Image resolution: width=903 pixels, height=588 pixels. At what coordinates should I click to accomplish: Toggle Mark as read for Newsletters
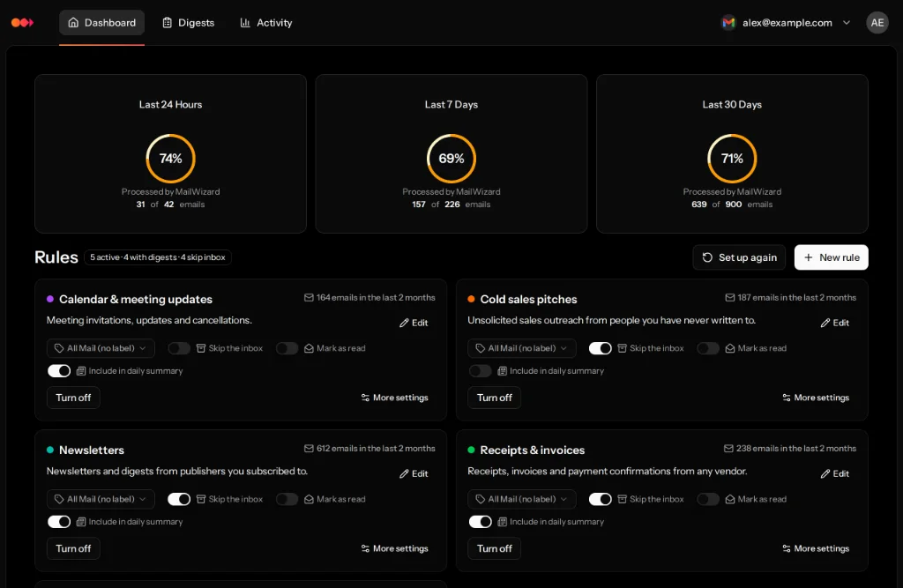[287, 499]
